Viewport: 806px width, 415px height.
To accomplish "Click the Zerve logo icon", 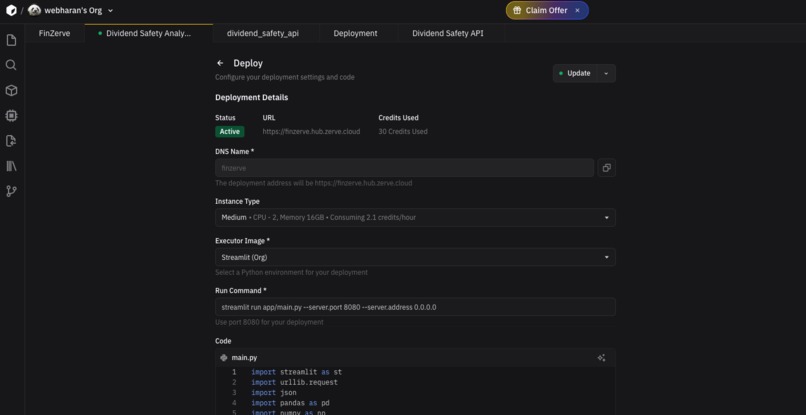I will (x=11, y=10).
